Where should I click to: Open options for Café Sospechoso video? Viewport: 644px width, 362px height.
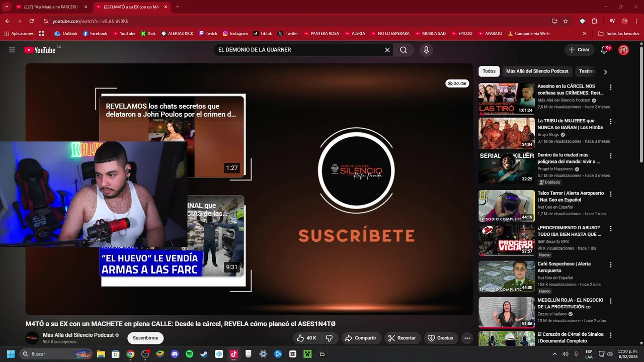[611, 264]
